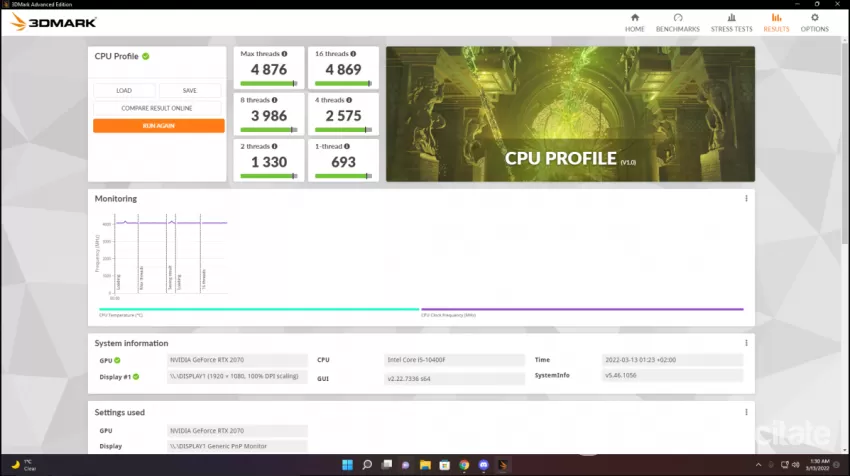Click the 1-thread info icon
The width and height of the screenshot is (850, 476).
[346, 146]
